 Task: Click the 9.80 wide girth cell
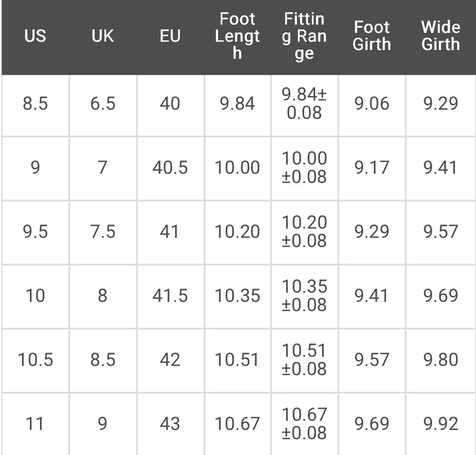[441, 361]
